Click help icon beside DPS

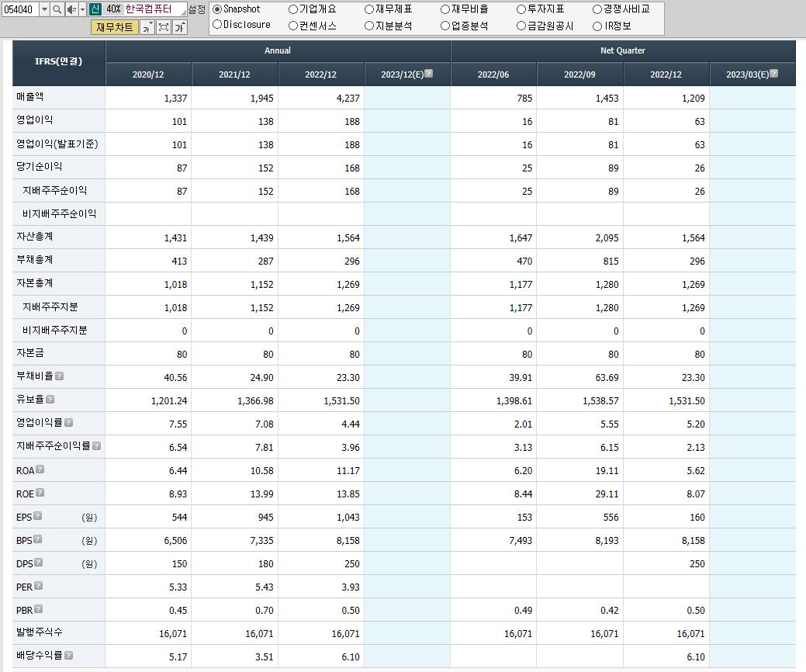coord(39,562)
